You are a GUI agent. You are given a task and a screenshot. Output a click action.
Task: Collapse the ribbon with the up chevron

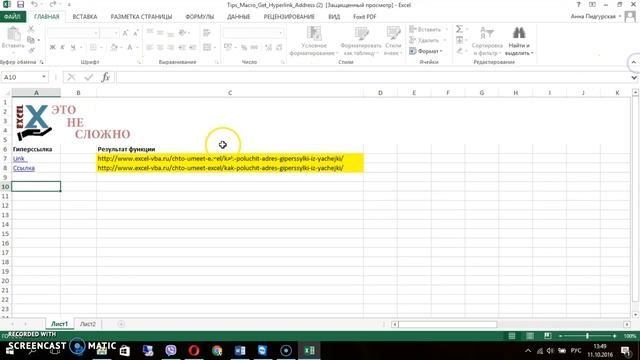pyautogui.click(x=633, y=62)
